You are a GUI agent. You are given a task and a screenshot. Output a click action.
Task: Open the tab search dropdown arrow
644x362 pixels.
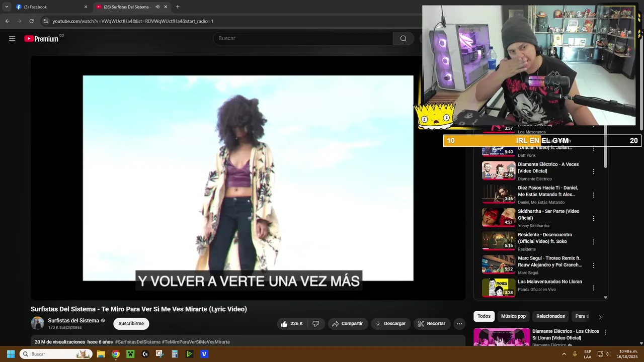[x=7, y=7]
